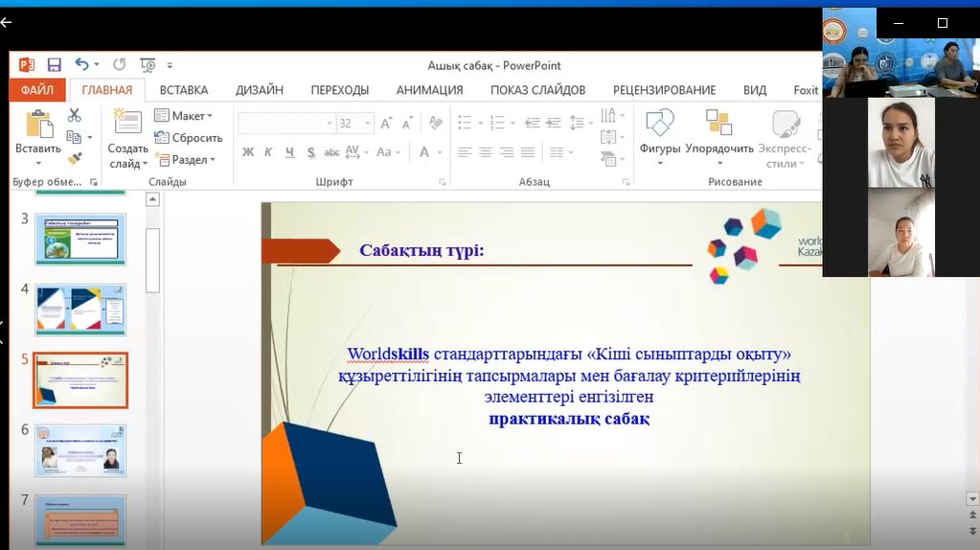Viewport: 980px width, 550px height.
Task: Select the Cut scissors icon
Action: [x=75, y=115]
